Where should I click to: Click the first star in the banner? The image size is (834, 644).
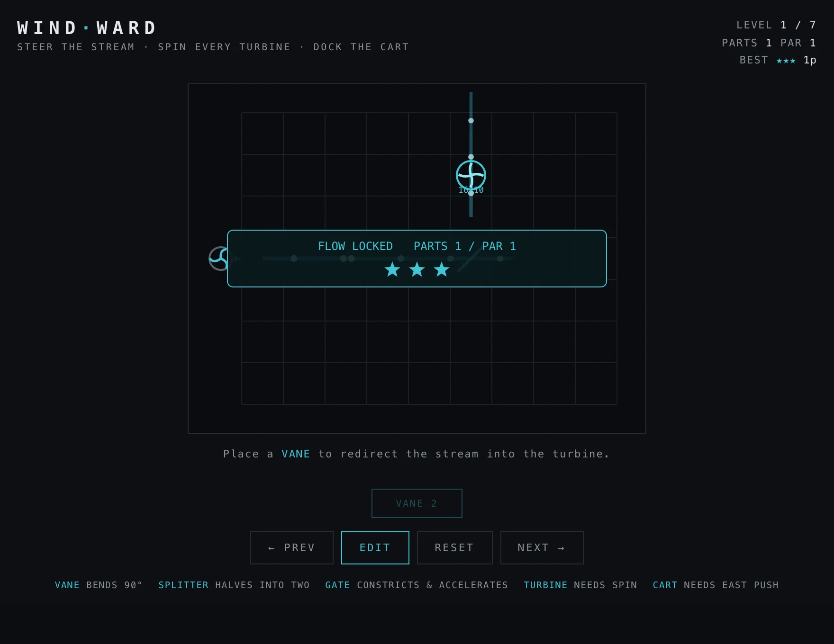392,269
